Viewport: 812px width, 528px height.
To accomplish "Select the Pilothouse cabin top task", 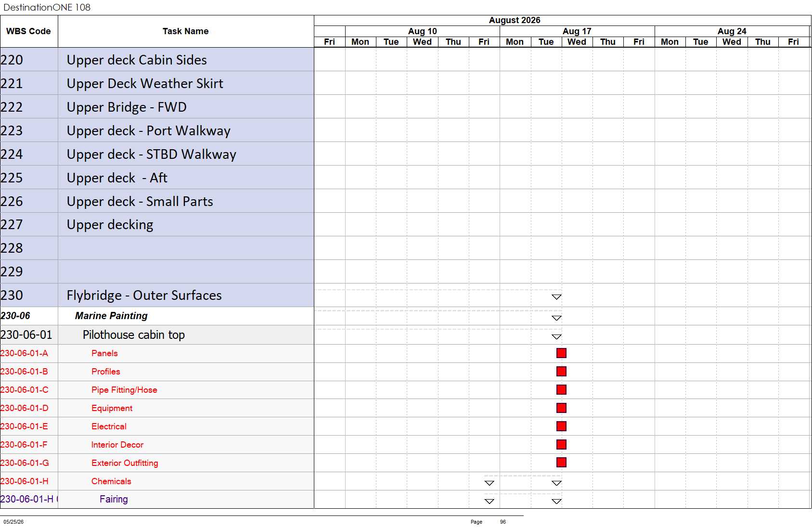I will (x=134, y=335).
